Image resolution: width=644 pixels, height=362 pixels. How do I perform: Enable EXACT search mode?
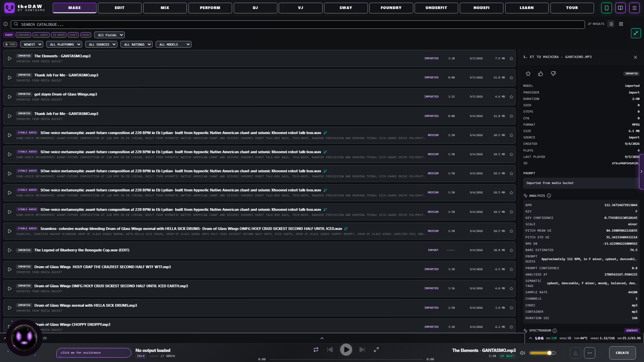73,35
